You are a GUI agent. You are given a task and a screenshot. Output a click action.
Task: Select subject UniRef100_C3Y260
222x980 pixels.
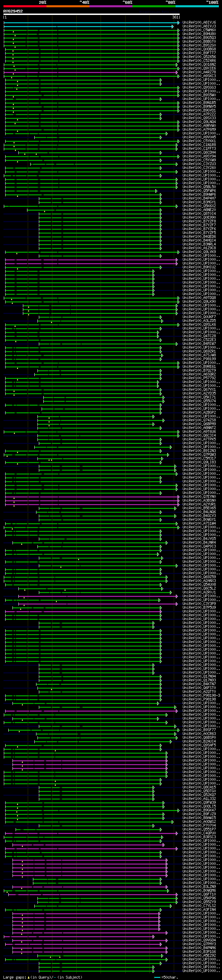[x=199, y=168]
